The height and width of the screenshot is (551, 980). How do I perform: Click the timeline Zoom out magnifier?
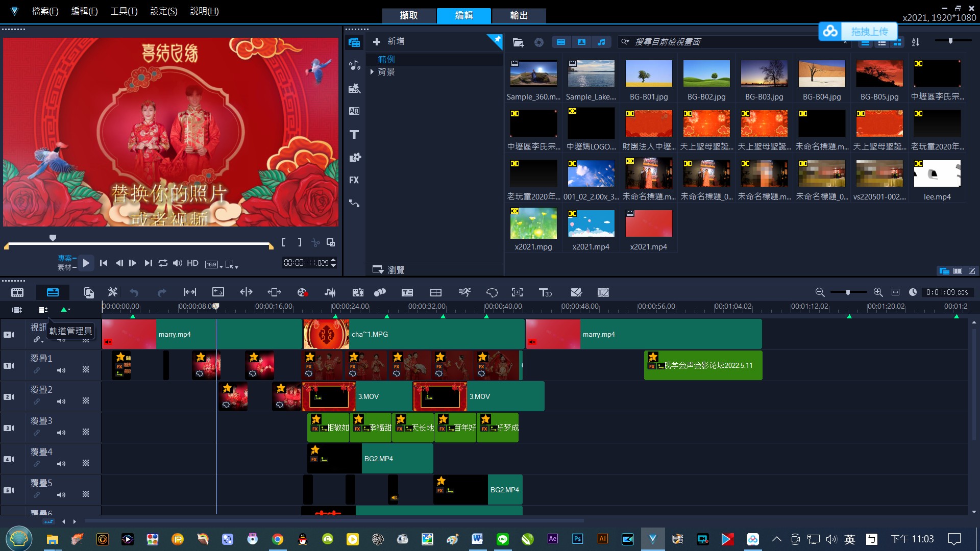pyautogui.click(x=820, y=292)
